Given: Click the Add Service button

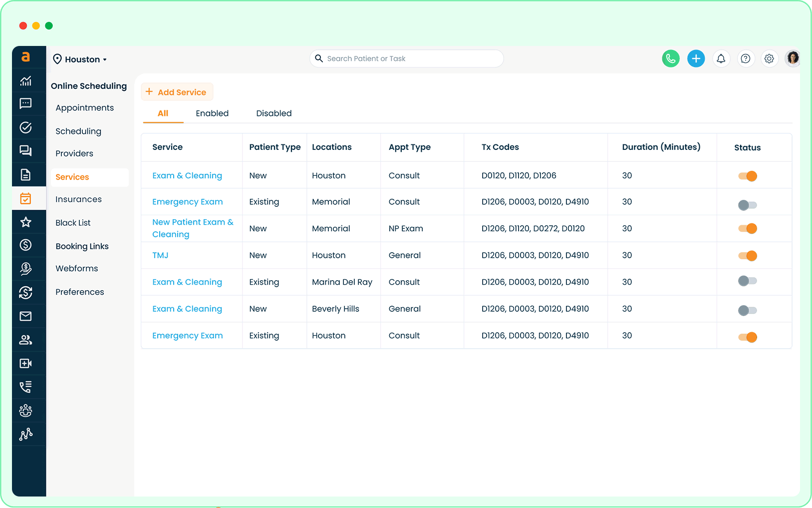Looking at the screenshot, I should tap(177, 92).
